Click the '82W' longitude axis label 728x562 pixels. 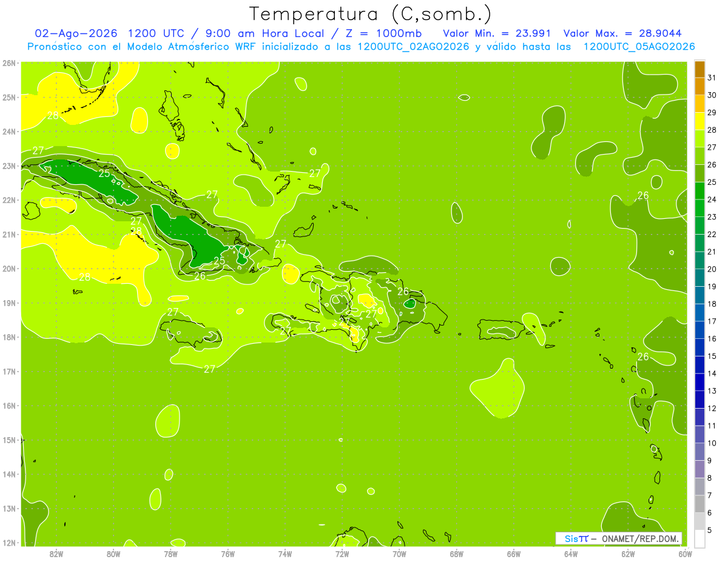pyautogui.click(x=56, y=554)
